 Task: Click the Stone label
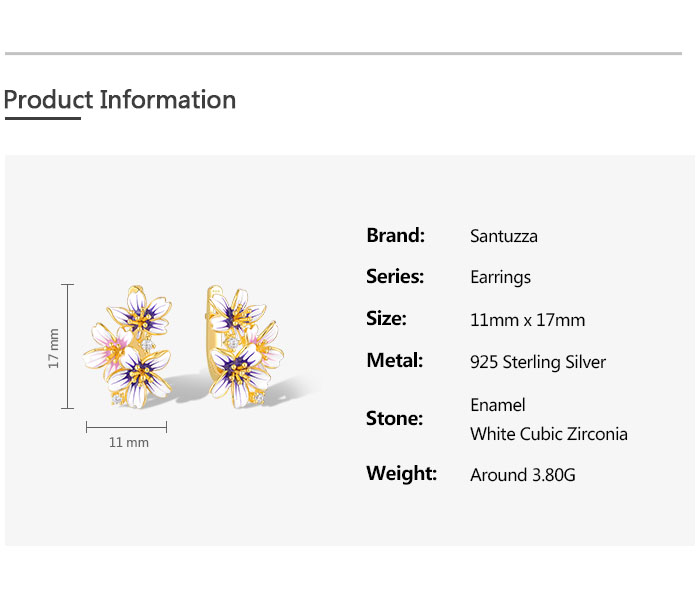tap(394, 419)
